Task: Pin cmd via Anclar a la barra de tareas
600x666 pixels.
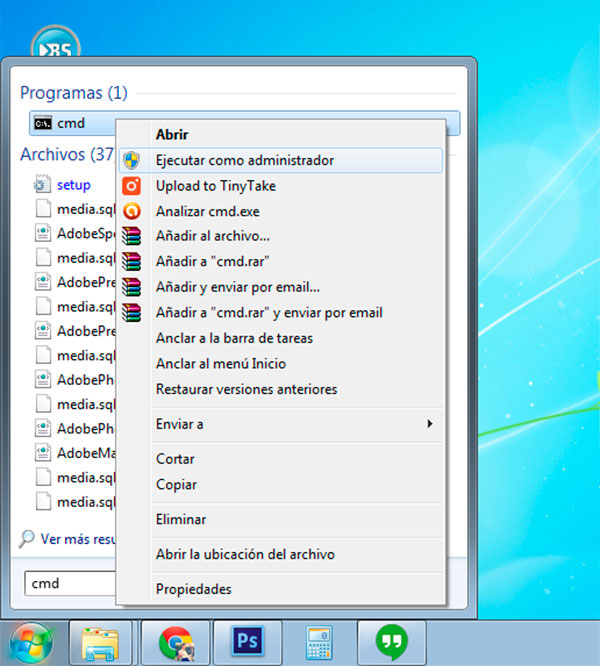Action: pos(234,338)
